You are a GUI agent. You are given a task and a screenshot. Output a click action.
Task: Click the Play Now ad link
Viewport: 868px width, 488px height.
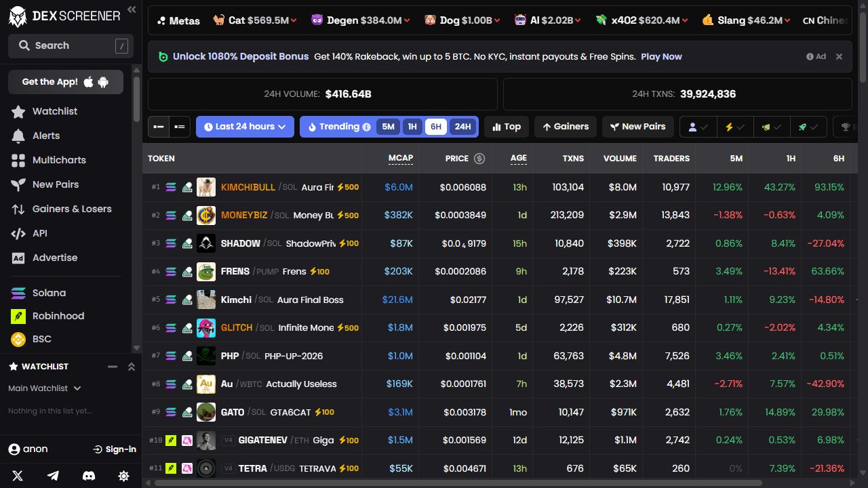click(661, 57)
